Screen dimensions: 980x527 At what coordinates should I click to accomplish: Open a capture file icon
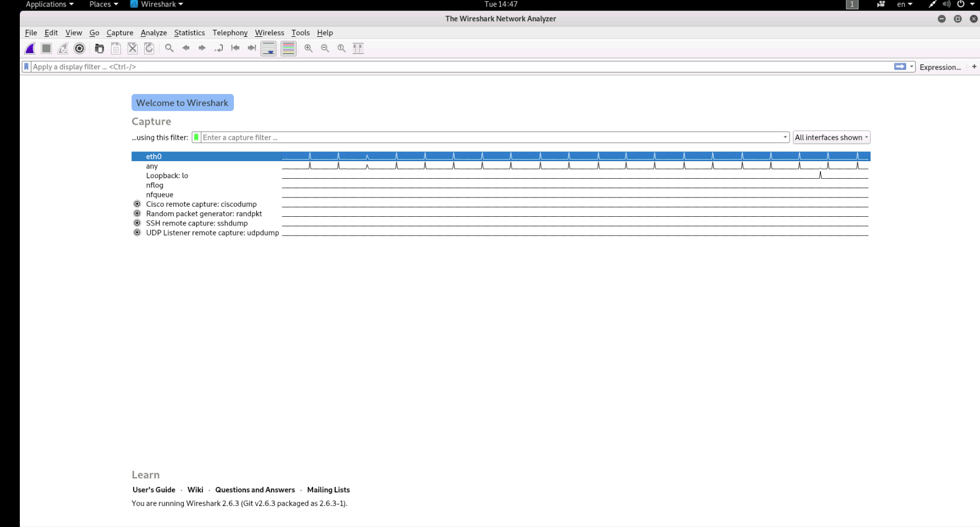coord(100,48)
